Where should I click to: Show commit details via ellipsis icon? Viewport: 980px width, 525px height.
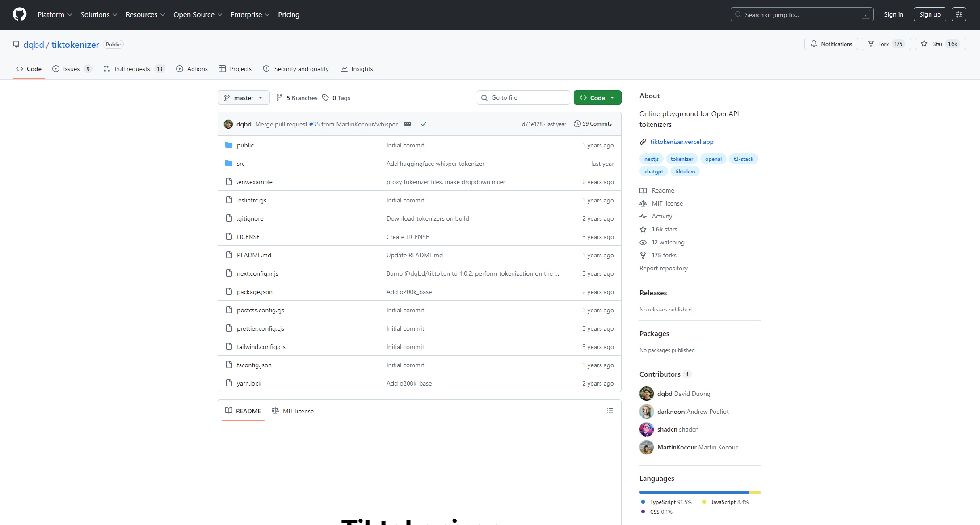tap(408, 124)
